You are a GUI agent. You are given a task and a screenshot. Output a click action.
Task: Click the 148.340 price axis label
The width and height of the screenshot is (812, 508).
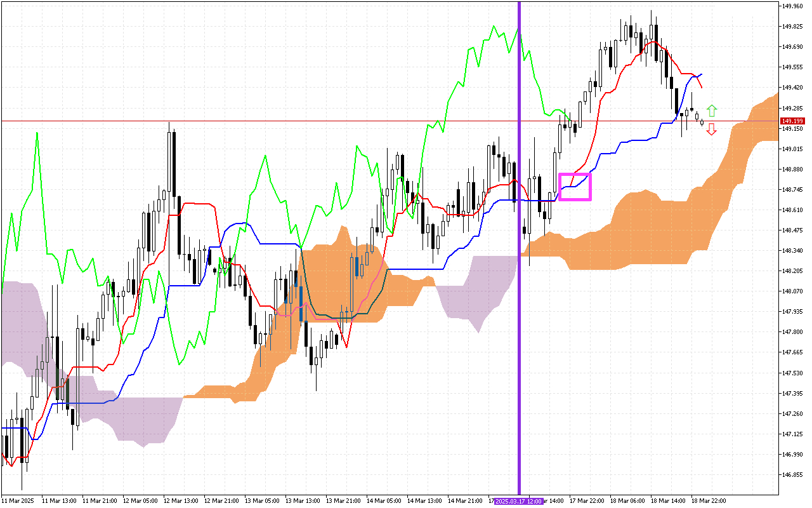click(792, 251)
